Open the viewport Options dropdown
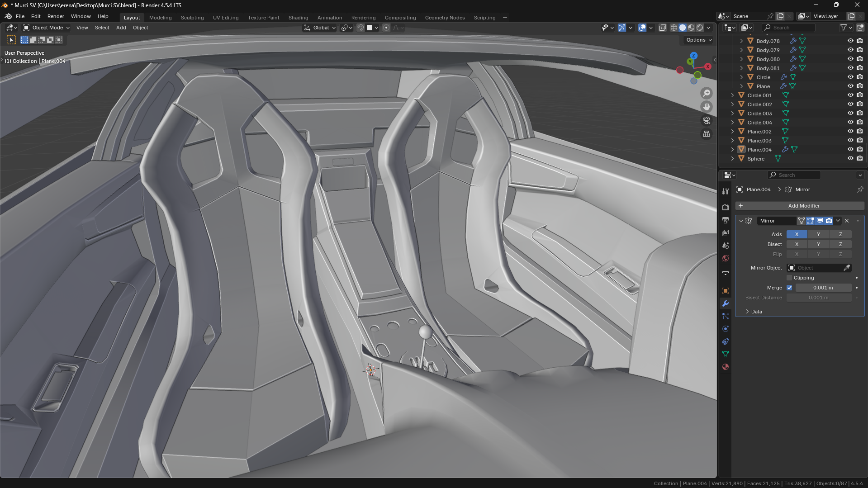 [698, 40]
